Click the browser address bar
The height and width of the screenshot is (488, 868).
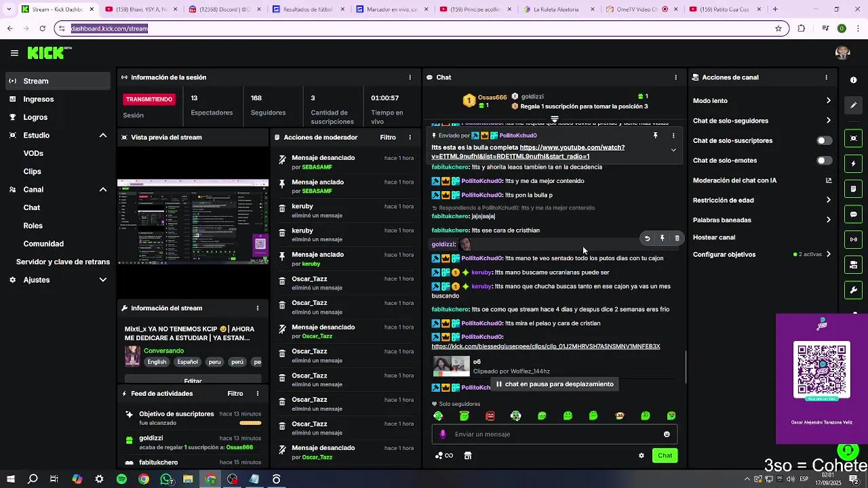(x=420, y=28)
